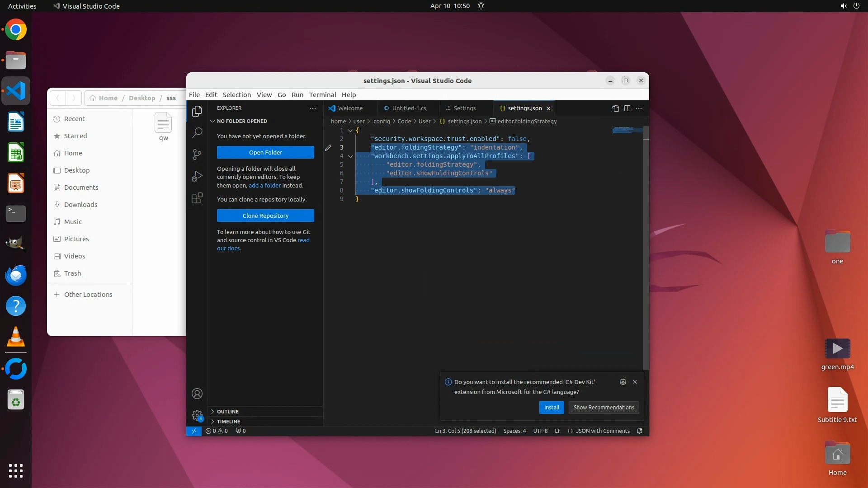Open the Source Control view

pos(197,155)
